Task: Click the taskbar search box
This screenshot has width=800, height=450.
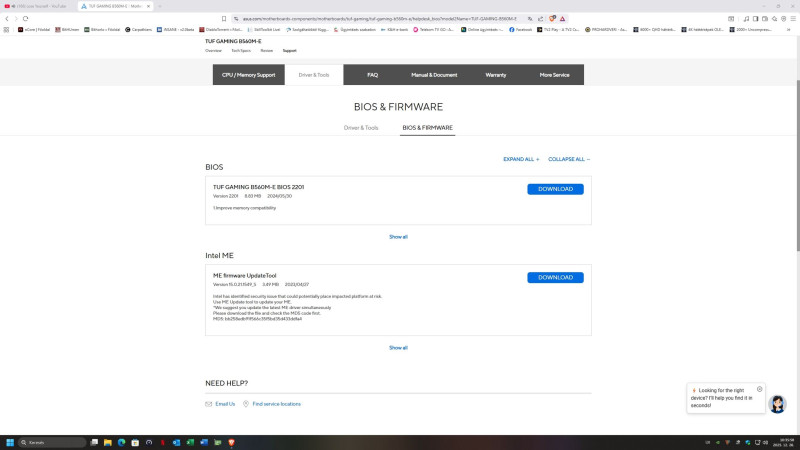Action: tap(52, 442)
